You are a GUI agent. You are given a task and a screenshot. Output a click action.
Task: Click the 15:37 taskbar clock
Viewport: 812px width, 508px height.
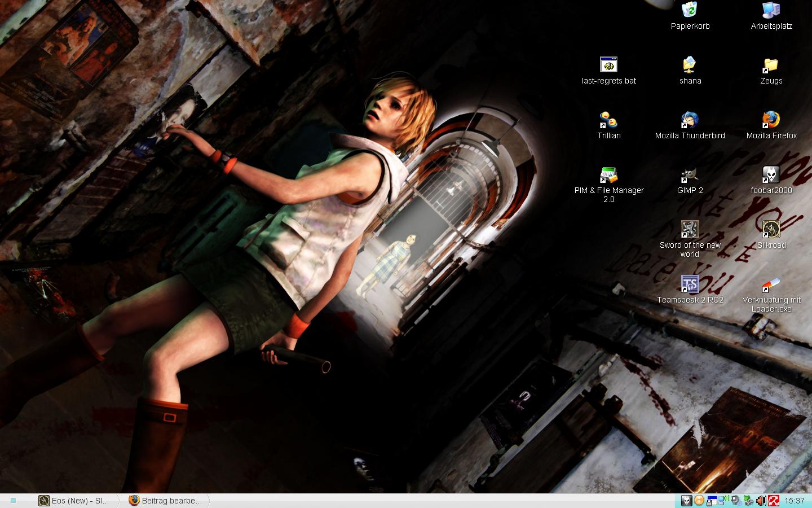tap(795, 501)
